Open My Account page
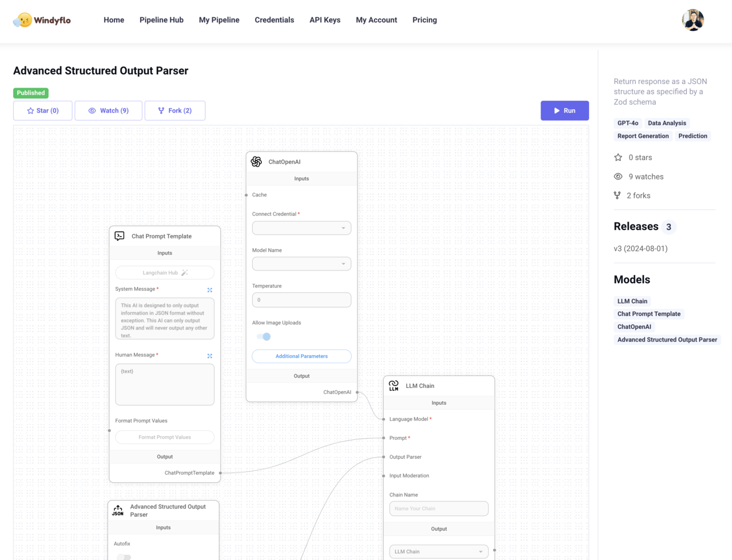The height and width of the screenshot is (560, 732). click(x=376, y=20)
